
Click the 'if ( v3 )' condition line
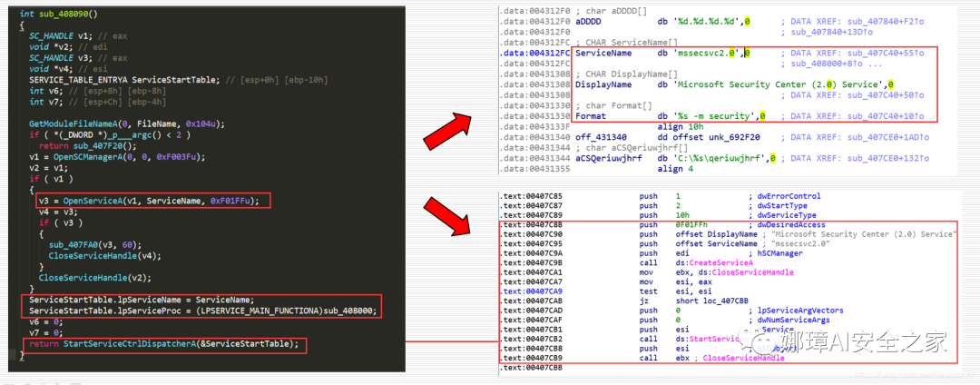61,223
